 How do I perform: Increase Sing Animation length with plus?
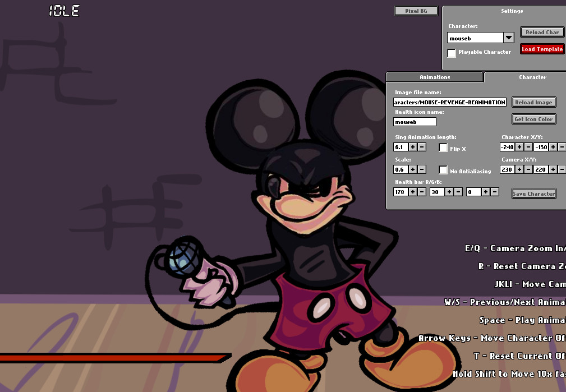point(413,147)
